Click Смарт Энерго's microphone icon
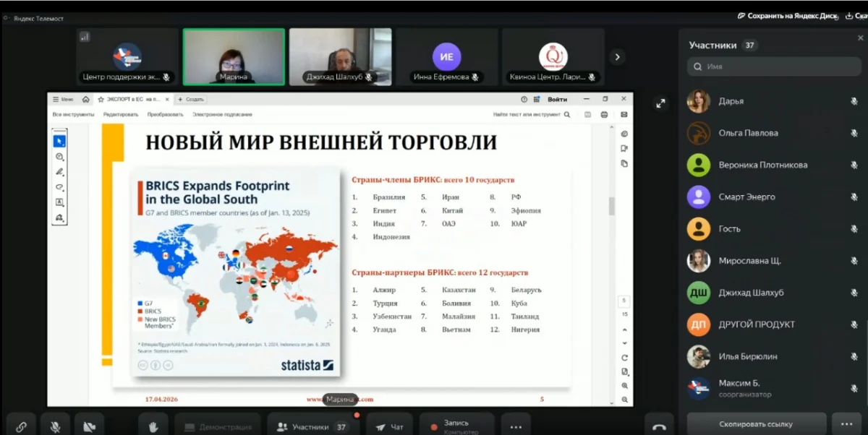Viewport: 868px width, 435px height. [x=854, y=197]
